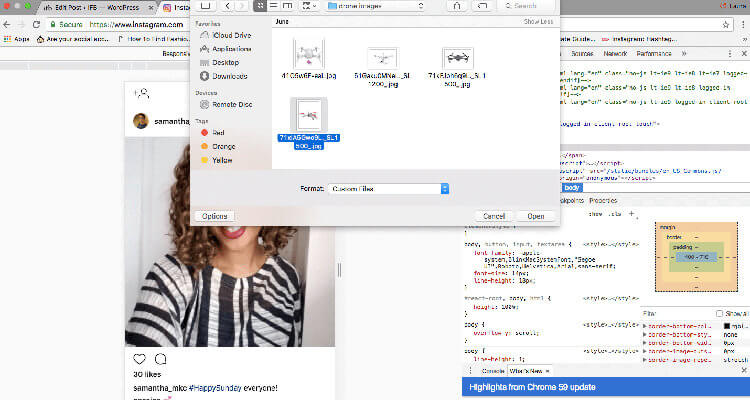Select the first drone image thumbnail
Screen dimensions: 750x400
click(310, 55)
